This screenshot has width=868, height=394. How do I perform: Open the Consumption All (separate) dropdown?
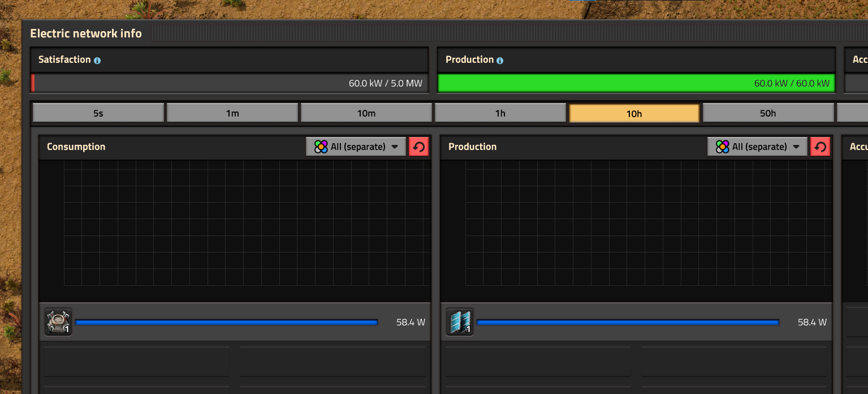click(x=356, y=147)
